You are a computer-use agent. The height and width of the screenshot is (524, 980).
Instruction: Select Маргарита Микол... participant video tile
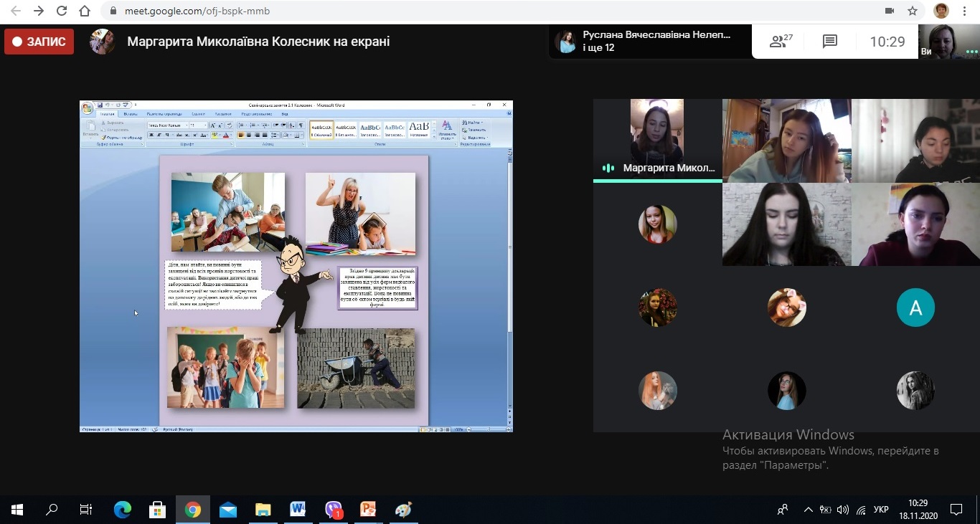pyautogui.click(x=657, y=140)
